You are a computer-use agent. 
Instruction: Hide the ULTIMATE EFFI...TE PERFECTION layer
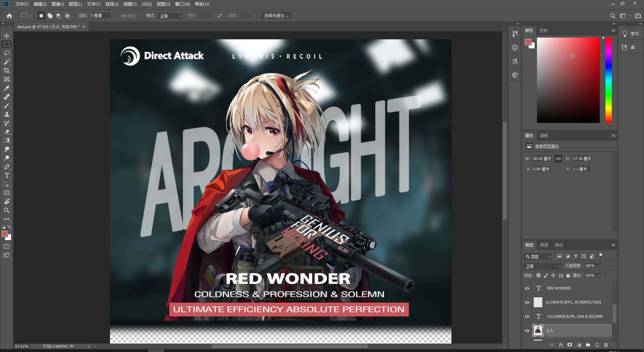click(x=527, y=302)
